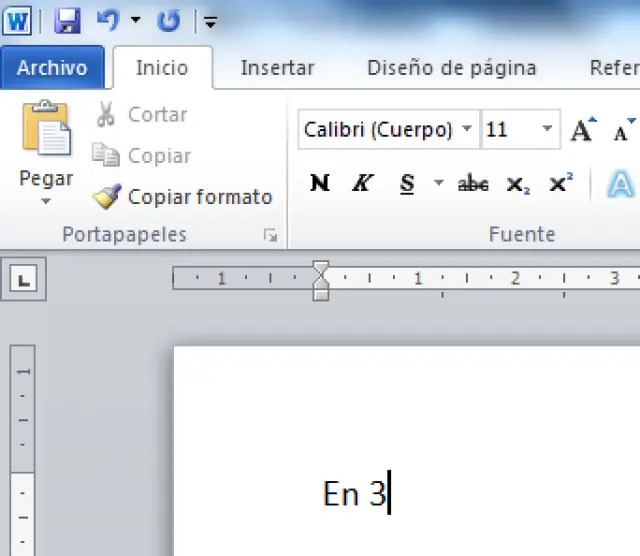Toggle strikethrough abc formatting
Viewport: 640px width, 556px height.
coord(473,184)
